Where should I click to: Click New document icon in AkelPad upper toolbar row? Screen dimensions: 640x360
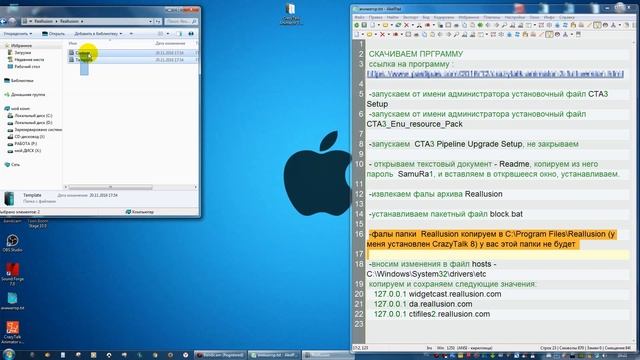(x=372, y=25)
